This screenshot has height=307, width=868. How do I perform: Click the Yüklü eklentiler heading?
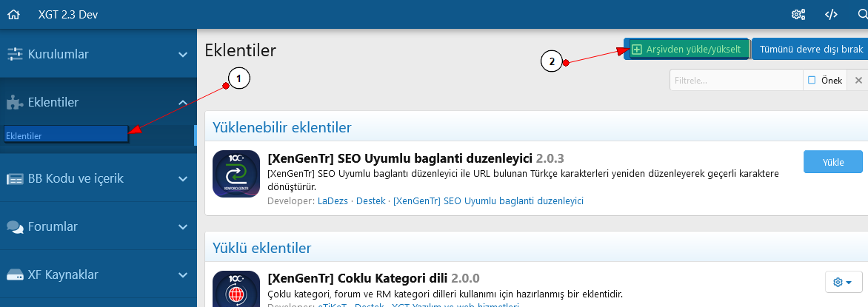(x=262, y=248)
